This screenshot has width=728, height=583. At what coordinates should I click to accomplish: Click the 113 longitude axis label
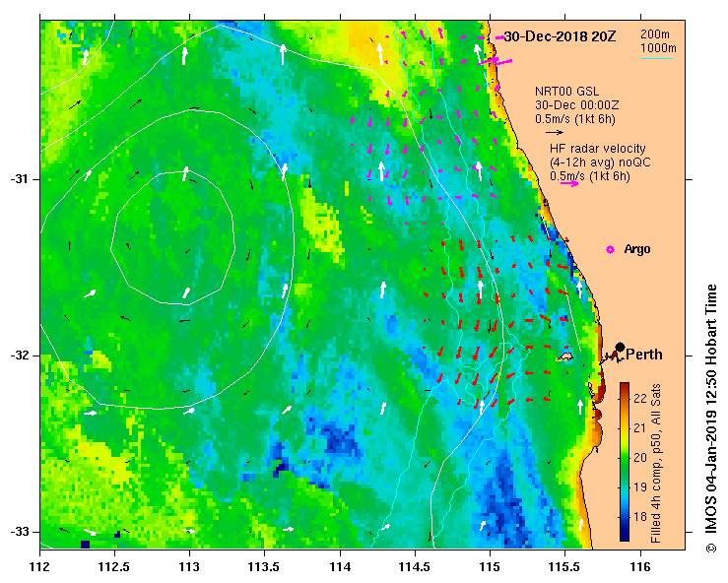pos(189,567)
